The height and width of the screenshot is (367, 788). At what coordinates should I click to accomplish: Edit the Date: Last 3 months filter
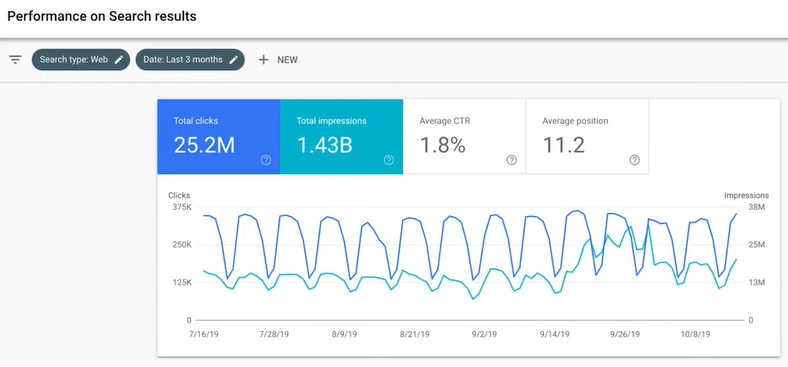190,60
